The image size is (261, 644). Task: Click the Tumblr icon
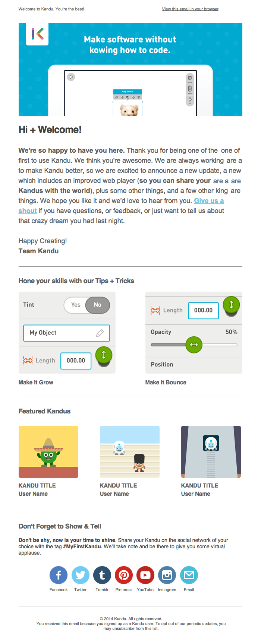click(x=102, y=575)
